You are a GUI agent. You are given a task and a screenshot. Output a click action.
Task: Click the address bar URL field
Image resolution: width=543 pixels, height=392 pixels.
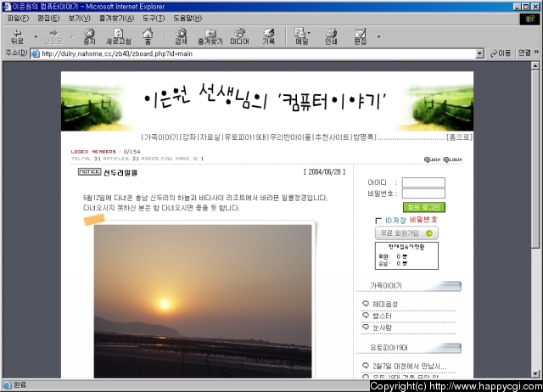[258, 53]
